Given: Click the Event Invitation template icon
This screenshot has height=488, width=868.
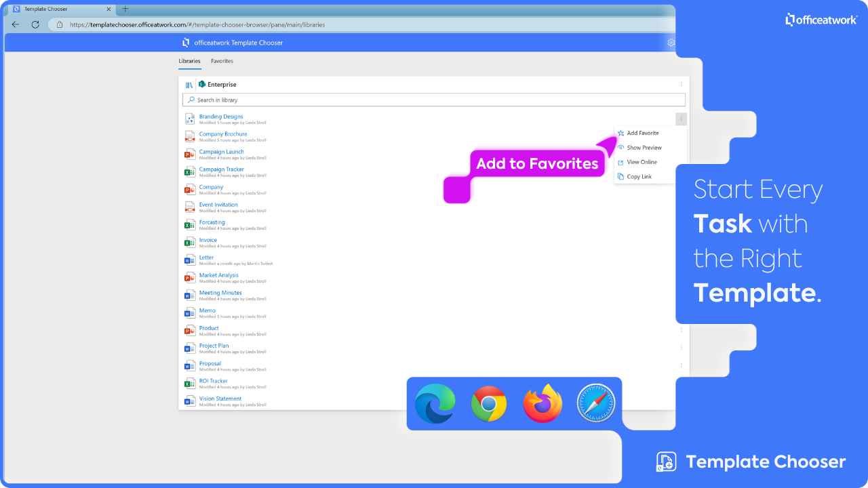Looking at the screenshot, I should point(190,207).
